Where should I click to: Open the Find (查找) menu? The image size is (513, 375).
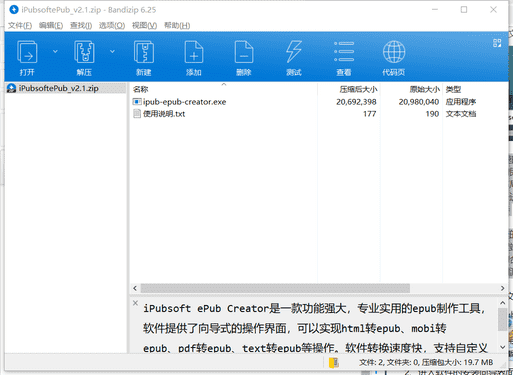point(81,25)
